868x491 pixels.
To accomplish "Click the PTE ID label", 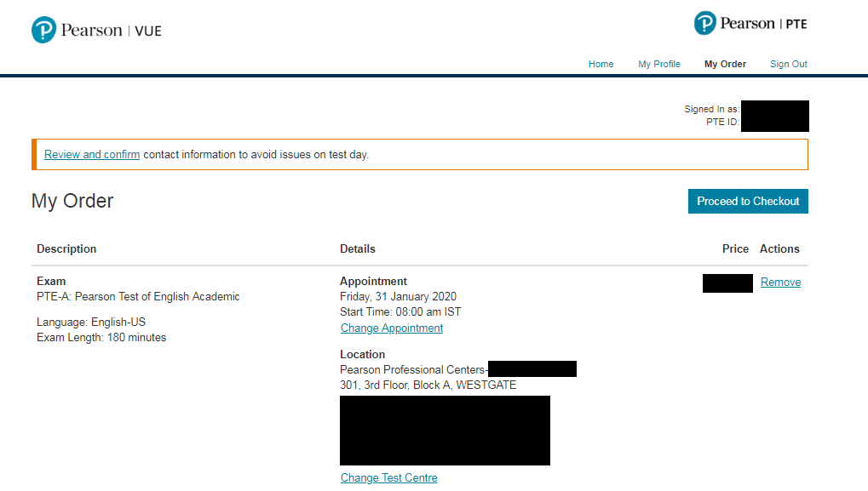I will (723, 122).
